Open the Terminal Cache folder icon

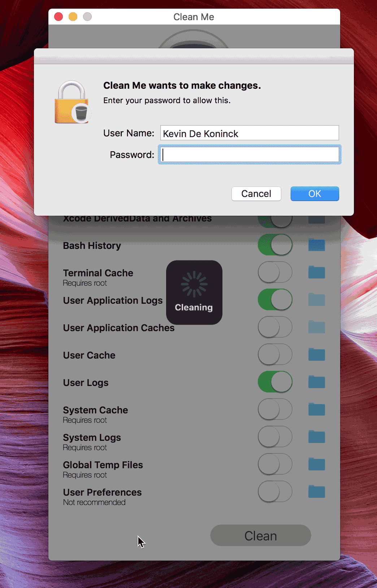317,272
